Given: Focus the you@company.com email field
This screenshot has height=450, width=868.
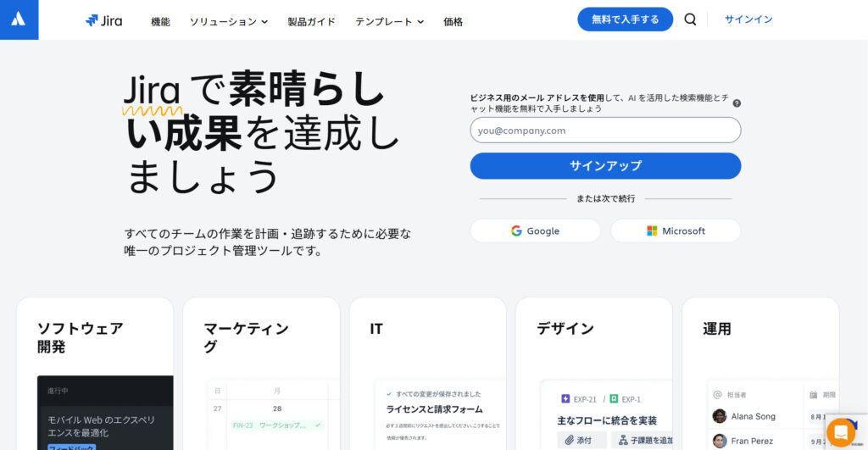Looking at the screenshot, I should 605,131.
